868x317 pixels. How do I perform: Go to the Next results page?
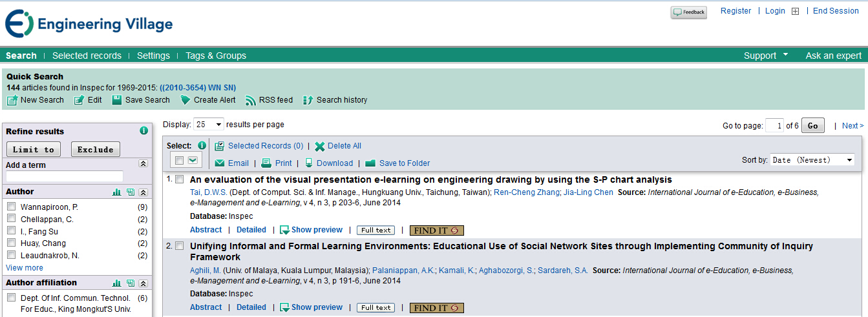(x=852, y=126)
